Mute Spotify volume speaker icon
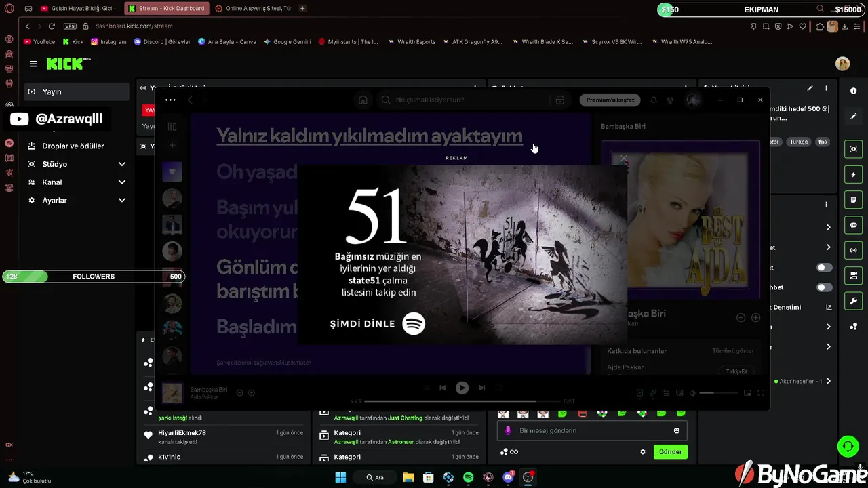The image size is (868, 488). (x=692, y=393)
